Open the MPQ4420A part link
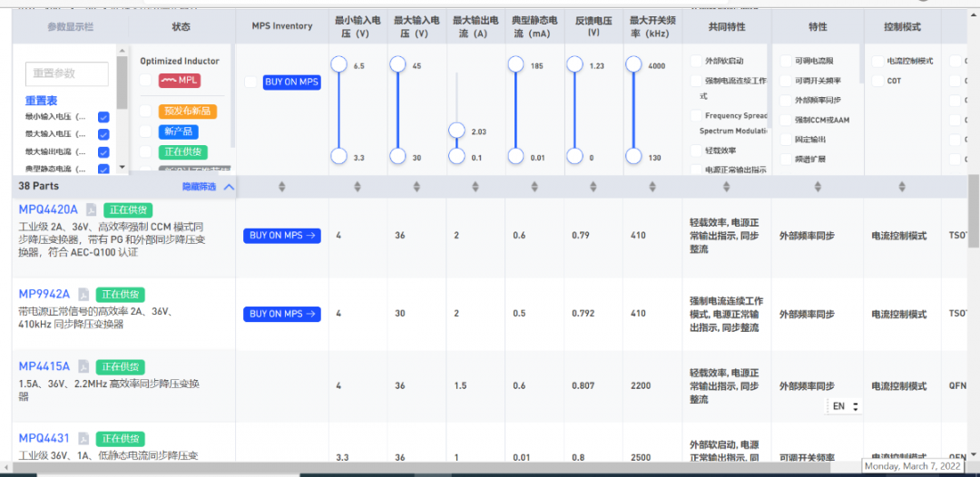The height and width of the screenshot is (477, 980). pos(48,209)
